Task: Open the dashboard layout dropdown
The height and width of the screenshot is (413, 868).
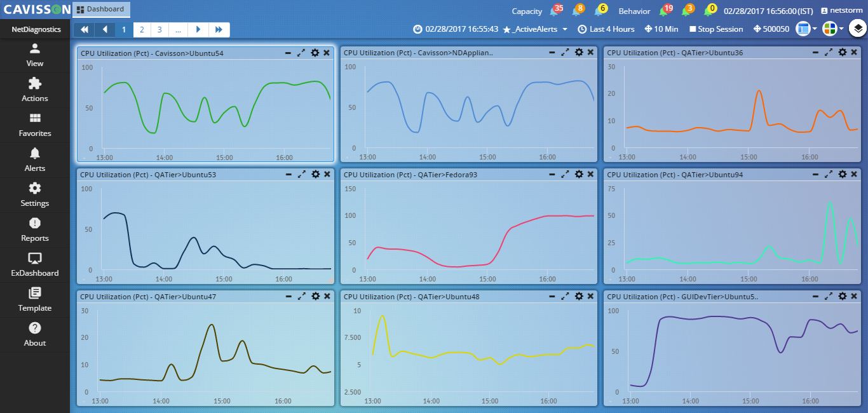Action: (806, 29)
